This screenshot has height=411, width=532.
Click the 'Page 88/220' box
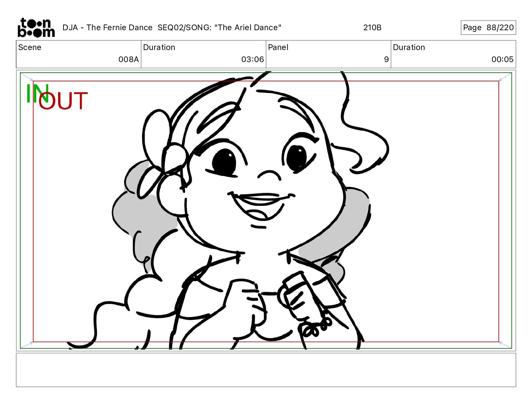(488, 28)
